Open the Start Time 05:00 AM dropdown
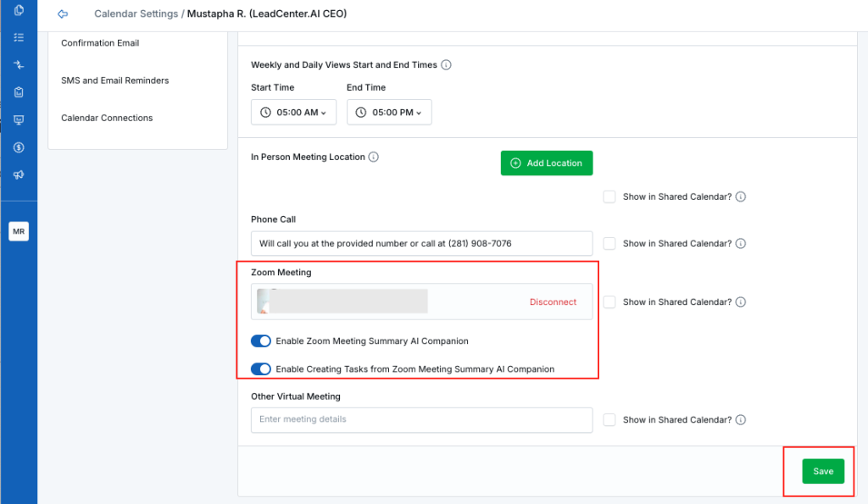 (x=293, y=112)
